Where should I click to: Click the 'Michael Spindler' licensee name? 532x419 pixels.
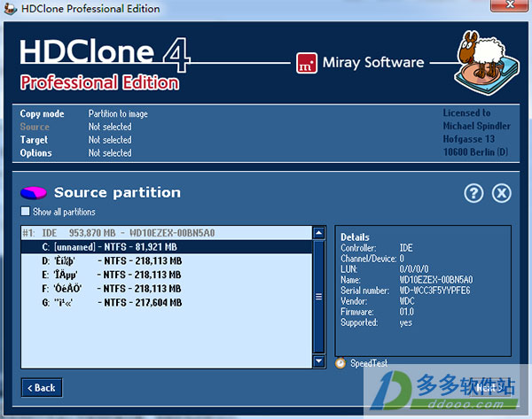[477, 126]
